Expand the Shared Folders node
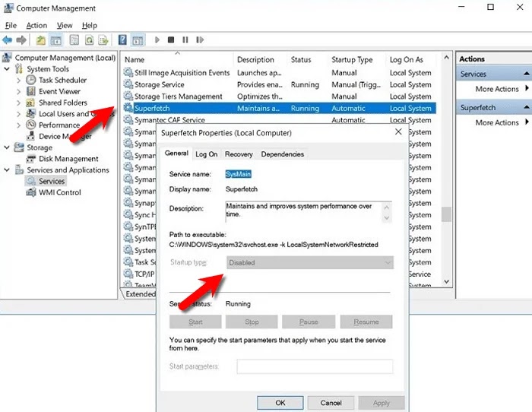Viewport: 532px width, 412px height. [x=19, y=103]
